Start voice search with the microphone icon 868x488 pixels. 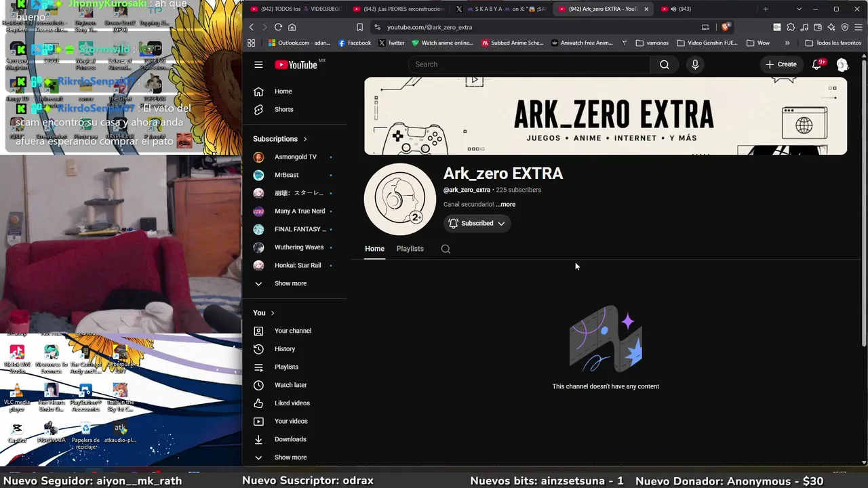[695, 64]
